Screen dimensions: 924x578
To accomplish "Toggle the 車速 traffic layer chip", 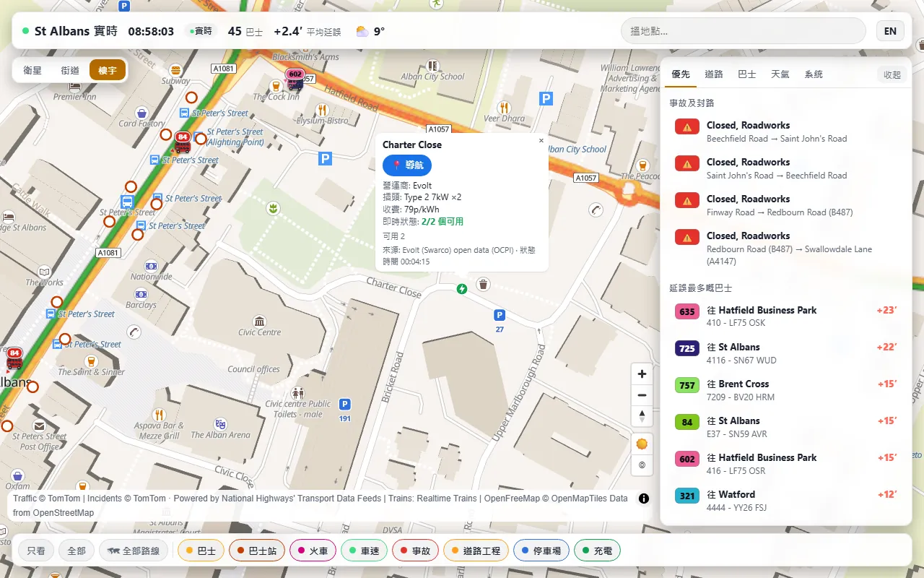I will point(365,551).
